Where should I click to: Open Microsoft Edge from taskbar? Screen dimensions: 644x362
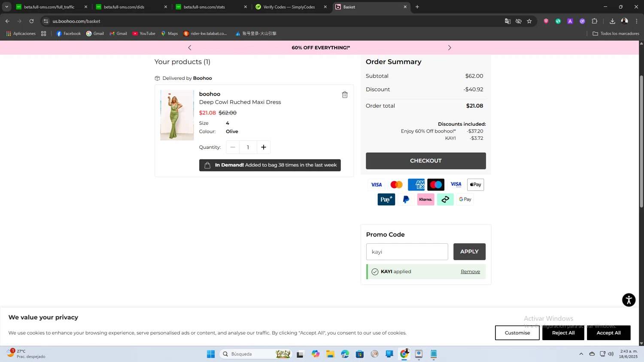tap(345, 354)
